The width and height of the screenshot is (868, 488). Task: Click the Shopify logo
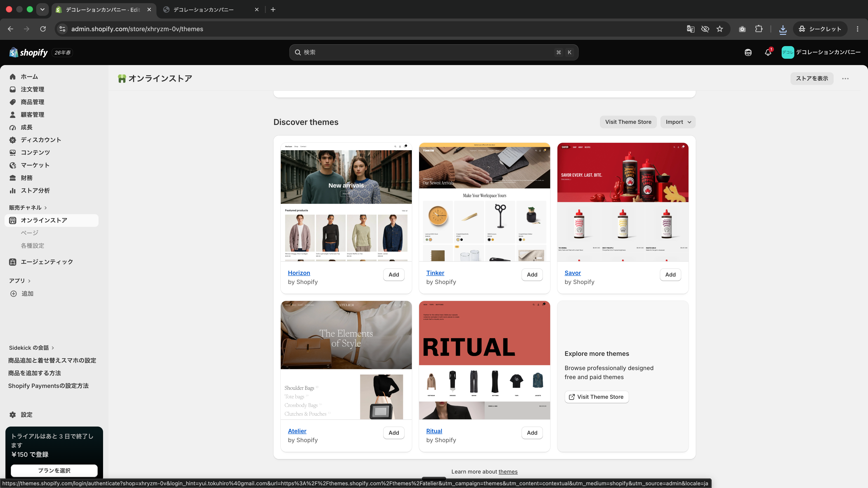(x=29, y=53)
